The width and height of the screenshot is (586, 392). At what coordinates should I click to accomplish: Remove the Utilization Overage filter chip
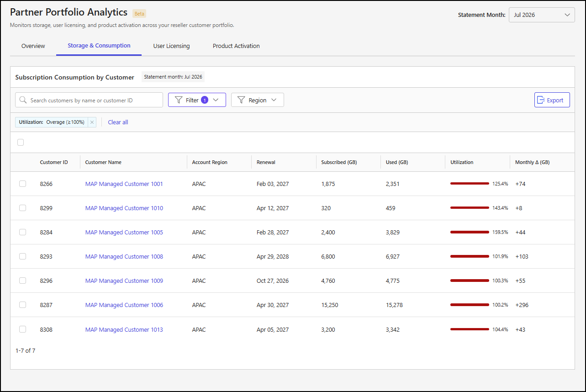coord(92,122)
